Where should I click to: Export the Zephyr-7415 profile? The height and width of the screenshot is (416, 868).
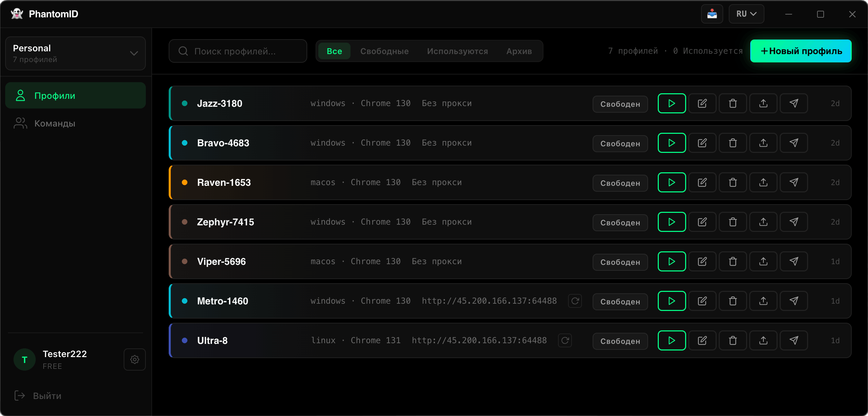763,222
